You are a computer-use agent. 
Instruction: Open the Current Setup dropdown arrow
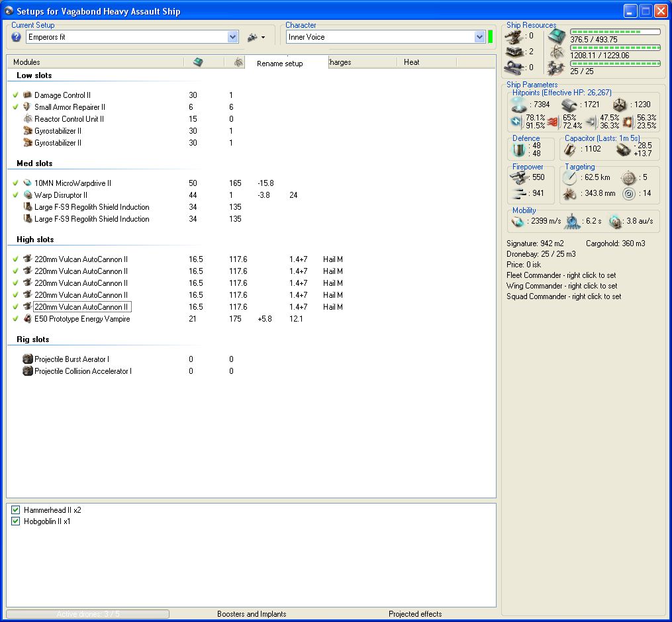(232, 37)
